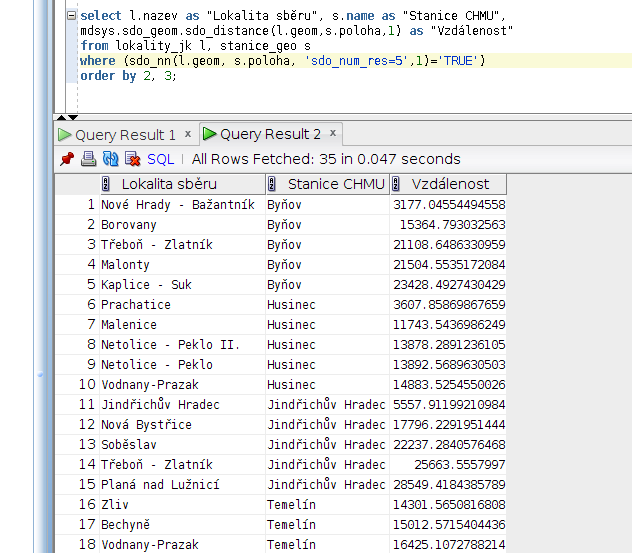Place cursor in the 'order by 2, 3;' line
The width and height of the screenshot is (632, 553).
pos(128,76)
